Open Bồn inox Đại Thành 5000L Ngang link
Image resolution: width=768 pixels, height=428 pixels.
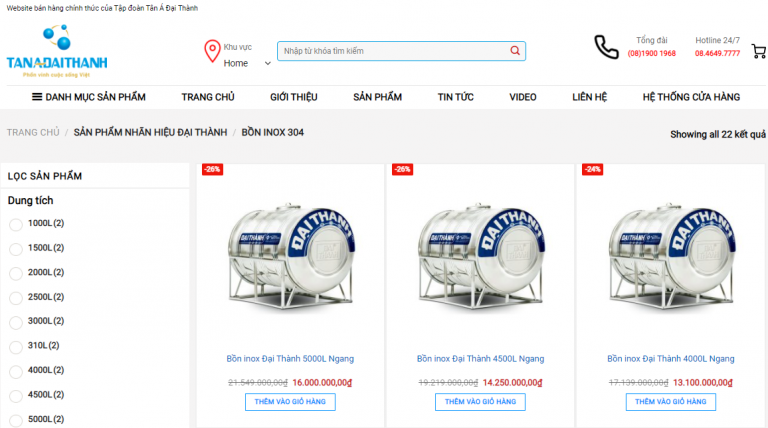(x=290, y=358)
